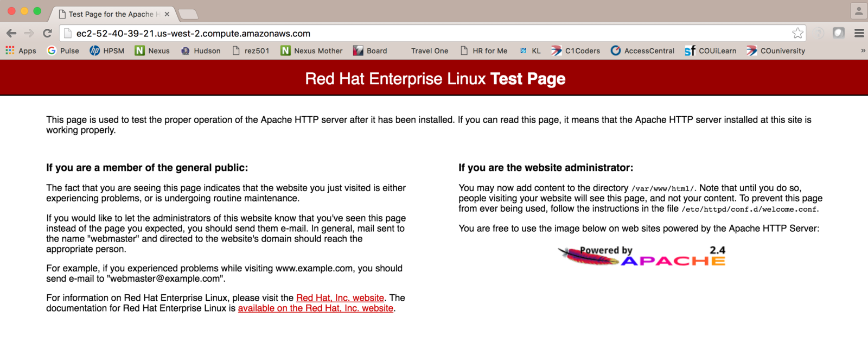Click the macOS green maximize window button
Image resolution: width=868 pixels, height=355 pixels.
tap(37, 11)
